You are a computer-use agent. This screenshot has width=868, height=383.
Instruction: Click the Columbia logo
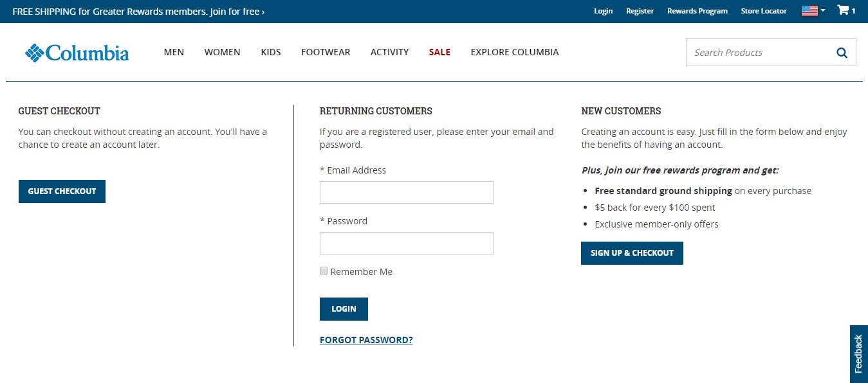(x=77, y=53)
